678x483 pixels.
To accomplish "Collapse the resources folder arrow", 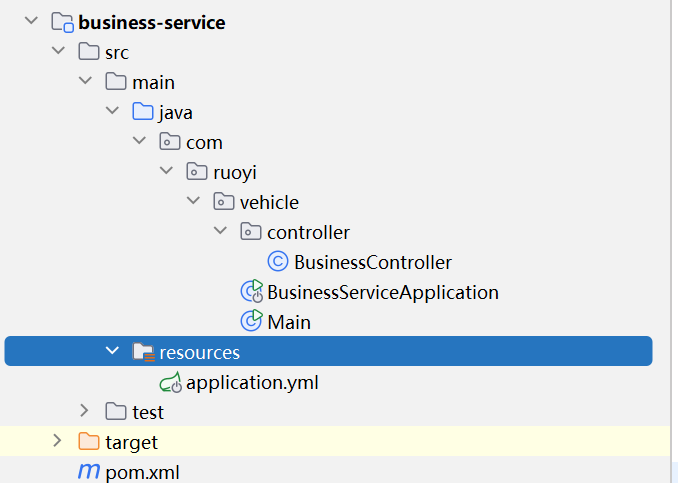I will tap(111, 352).
